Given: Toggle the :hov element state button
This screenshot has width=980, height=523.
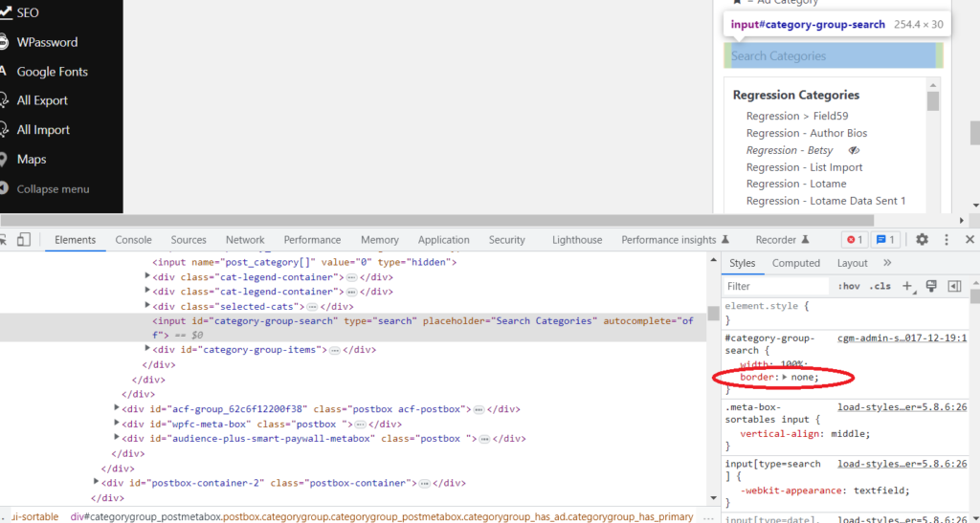Looking at the screenshot, I should [x=848, y=286].
